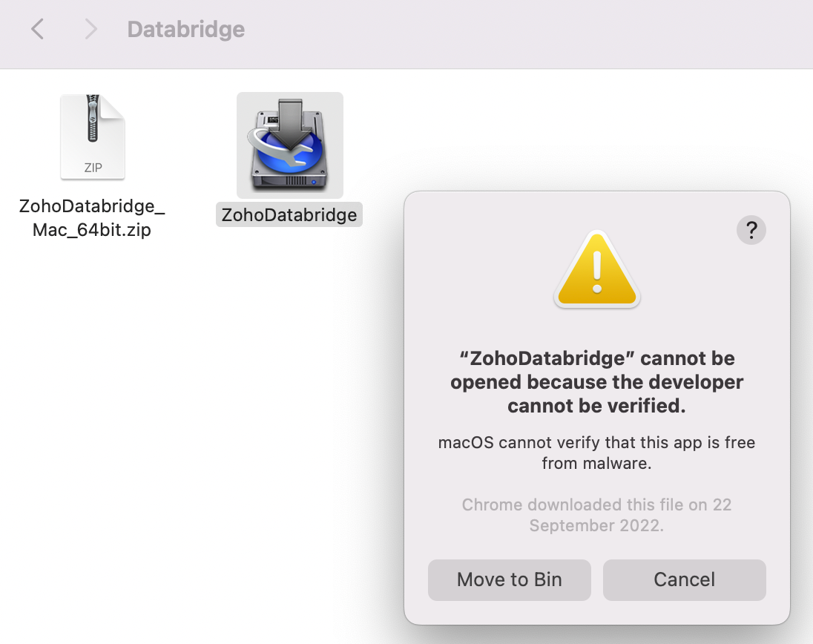Viewport: 813px width, 644px height.
Task: Click the highlighted ZohoDatabridge name label
Action: pos(289,214)
